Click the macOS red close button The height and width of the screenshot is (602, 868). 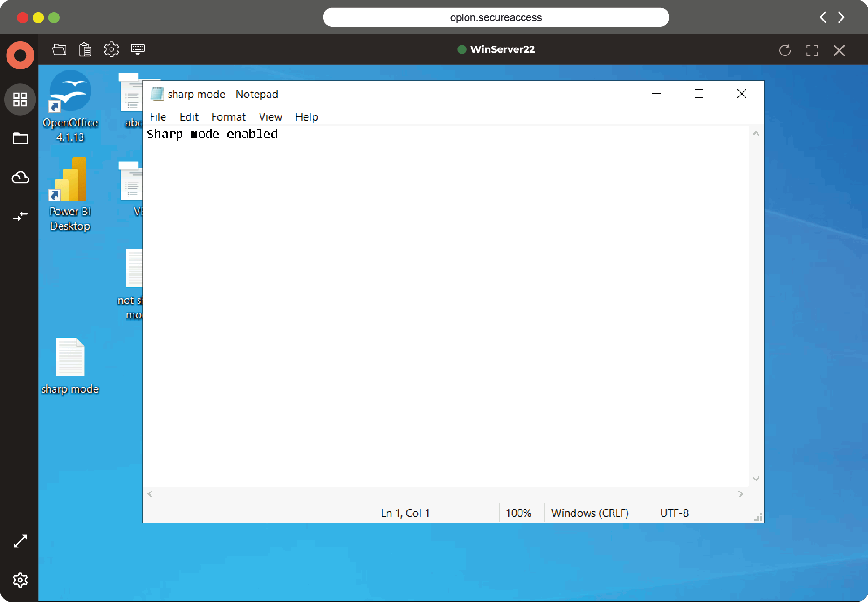[x=22, y=18]
